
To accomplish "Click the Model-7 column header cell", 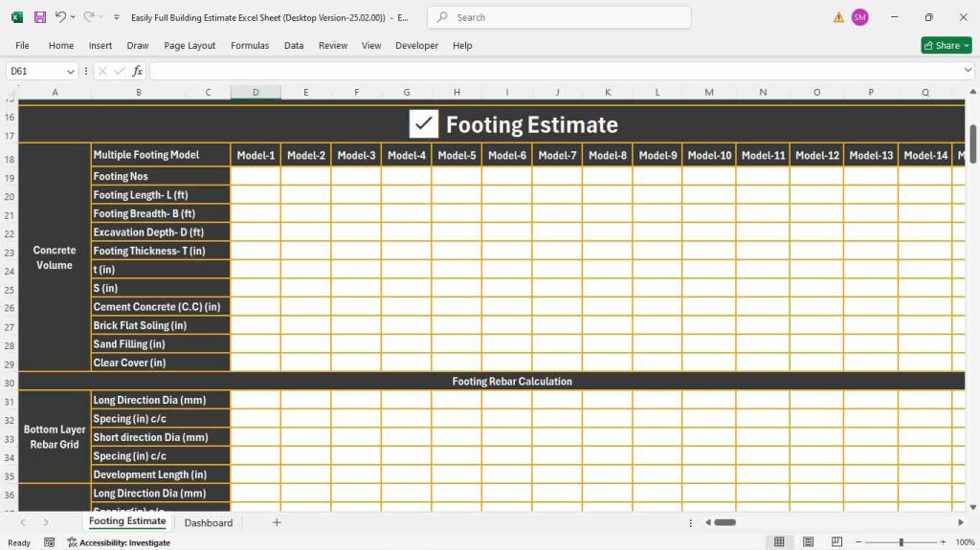I will tap(557, 155).
